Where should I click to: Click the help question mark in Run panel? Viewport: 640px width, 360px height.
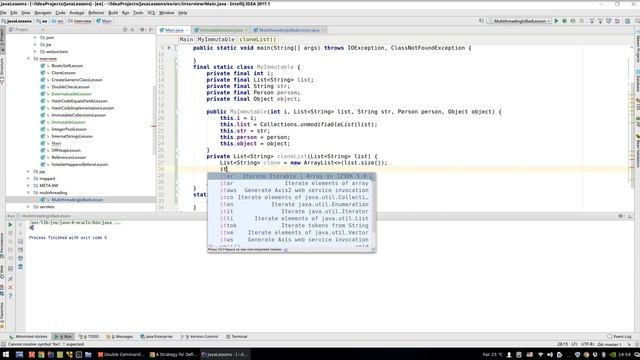point(10,296)
